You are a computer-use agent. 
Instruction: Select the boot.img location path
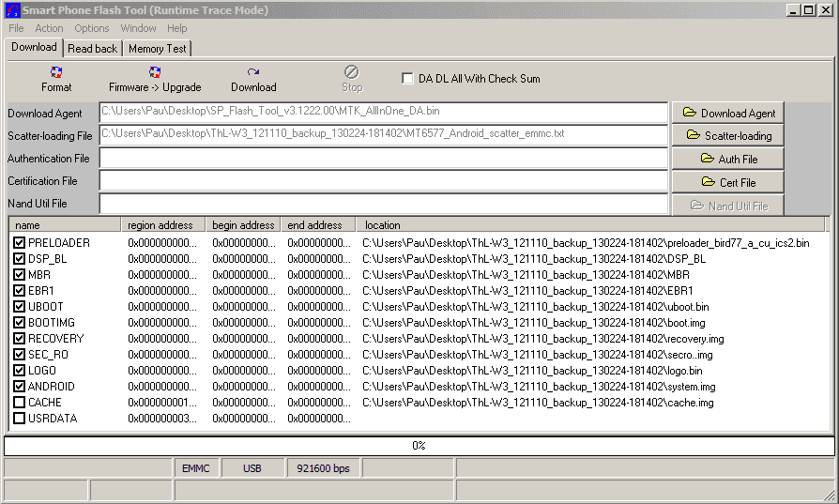(x=533, y=323)
